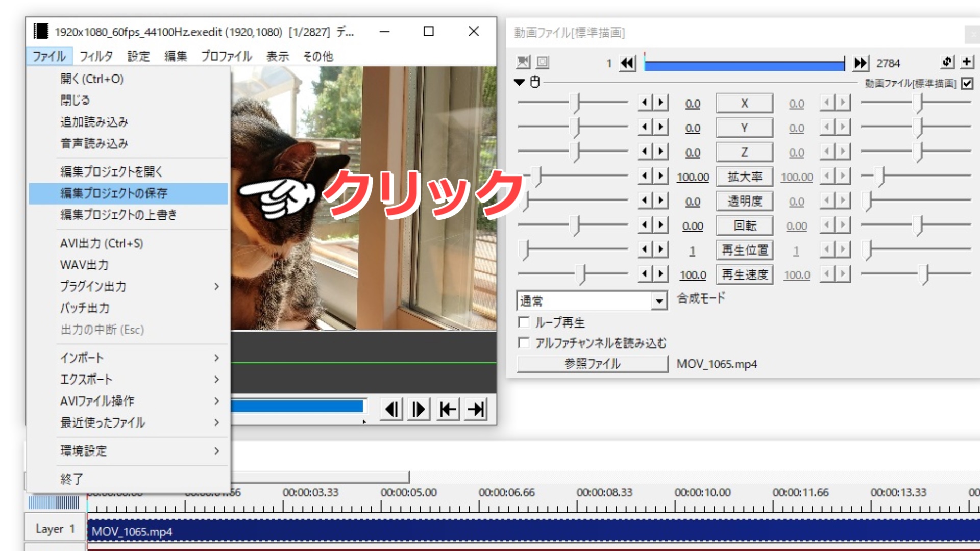This screenshot has height=551, width=980.
Task: Click the rotate icon next to the plus button
Action: click(x=947, y=62)
